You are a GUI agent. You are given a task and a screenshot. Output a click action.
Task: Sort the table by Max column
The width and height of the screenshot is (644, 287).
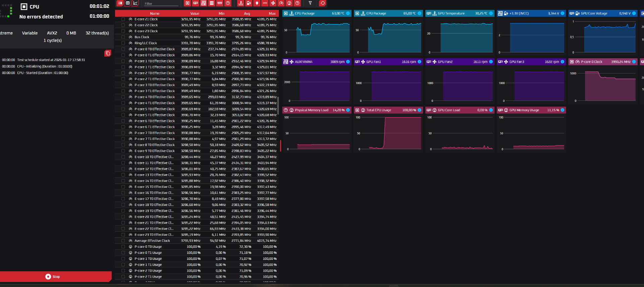[x=272, y=13]
